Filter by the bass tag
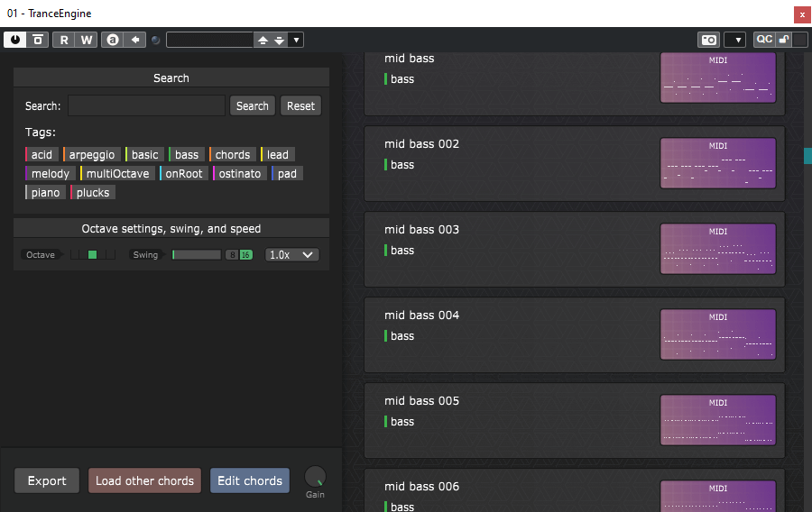The width and height of the screenshot is (812, 512). click(x=187, y=155)
